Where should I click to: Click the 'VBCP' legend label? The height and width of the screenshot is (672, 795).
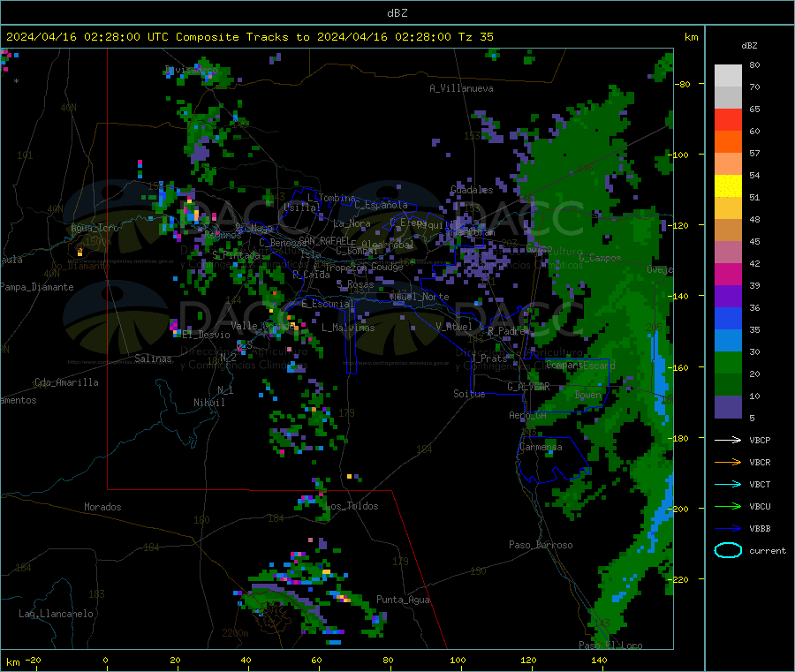pos(760,440)
